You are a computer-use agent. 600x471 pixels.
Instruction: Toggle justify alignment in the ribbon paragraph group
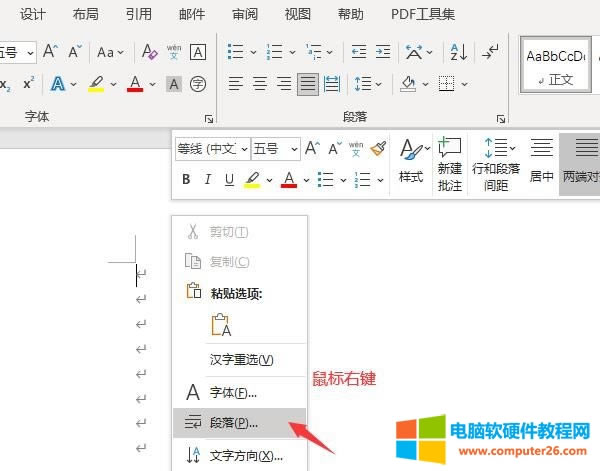click(309, 84)
